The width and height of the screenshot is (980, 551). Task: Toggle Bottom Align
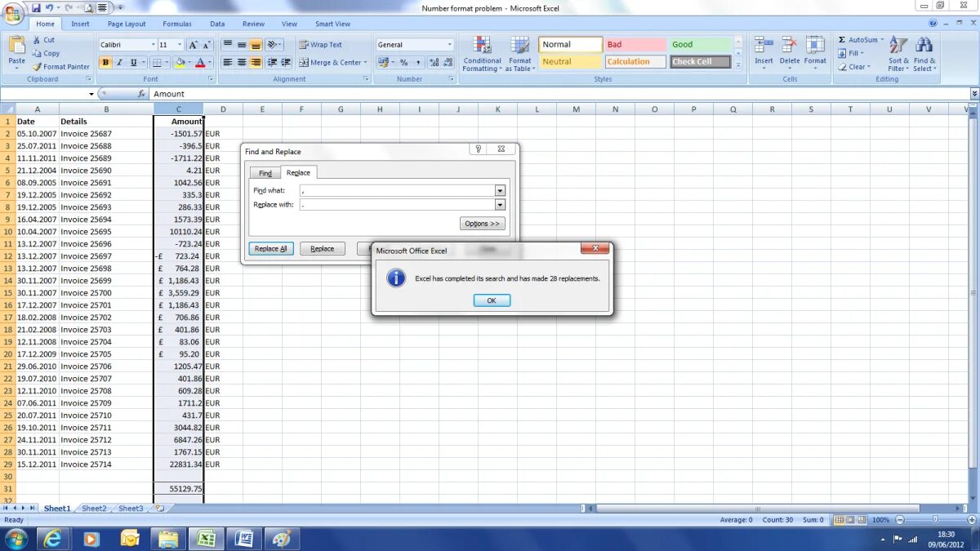coord(256,45)
